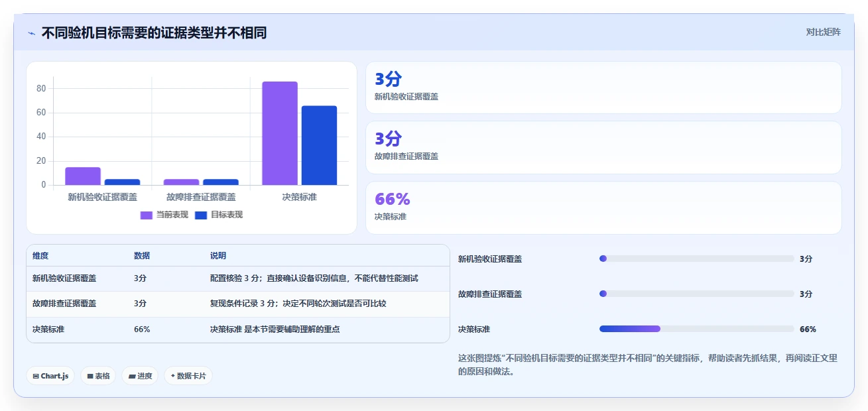The image size is (868, 411).
Task: Click the 说明 table column header
Action: point(218,256)
